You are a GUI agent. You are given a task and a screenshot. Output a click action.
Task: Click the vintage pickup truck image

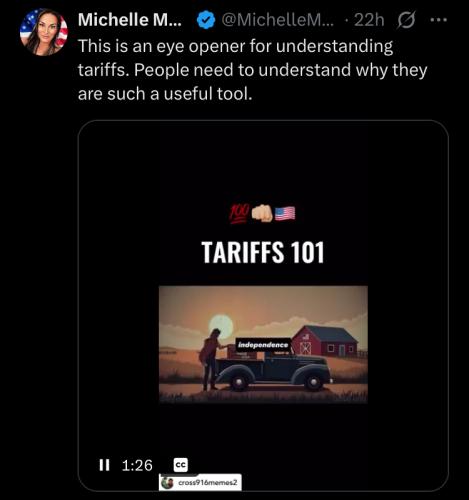[273, 371]
